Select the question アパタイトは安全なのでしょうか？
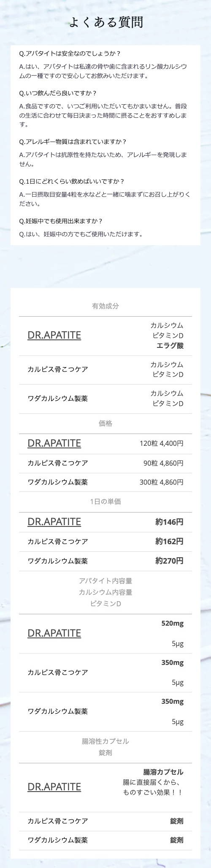Viewport: 211px width, 868px height. tap(70, 54)
